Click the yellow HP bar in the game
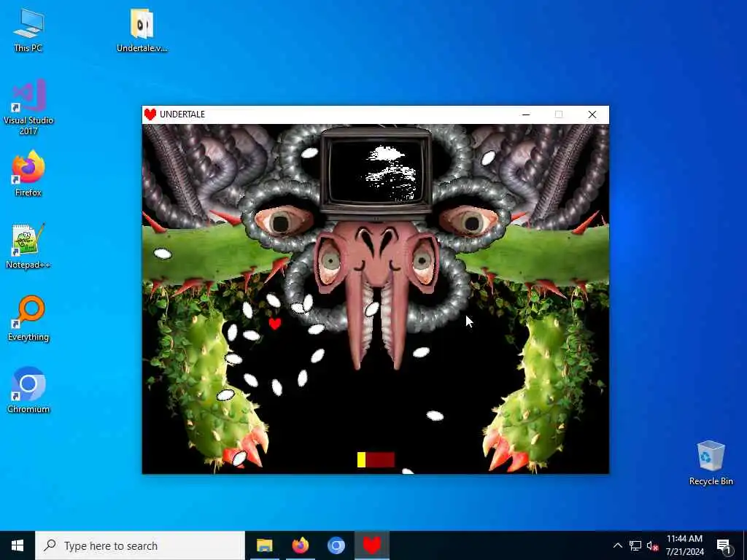The image size is (747, 560). click(362, 459)
